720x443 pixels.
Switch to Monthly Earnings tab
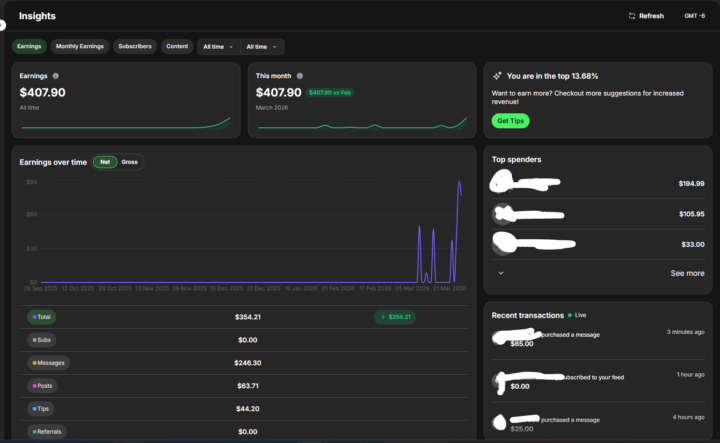point(79,46)
